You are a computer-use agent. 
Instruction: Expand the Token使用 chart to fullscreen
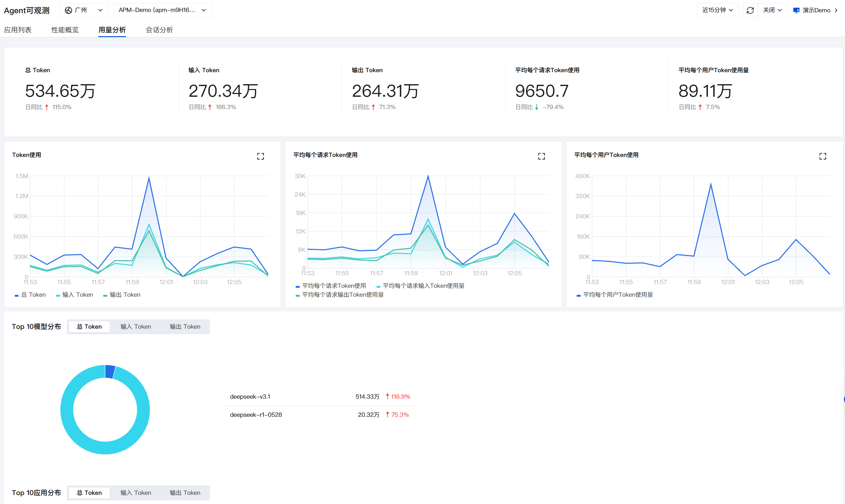pos(260,156)
